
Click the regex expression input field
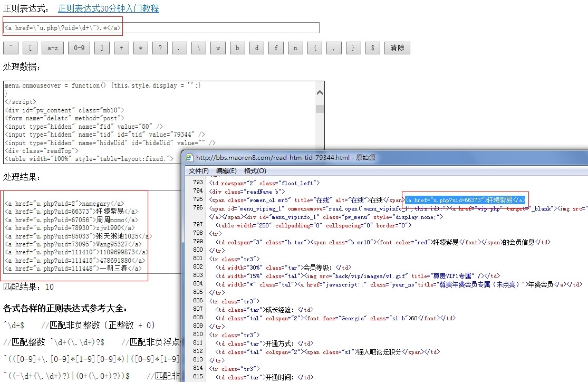point(161,28)
